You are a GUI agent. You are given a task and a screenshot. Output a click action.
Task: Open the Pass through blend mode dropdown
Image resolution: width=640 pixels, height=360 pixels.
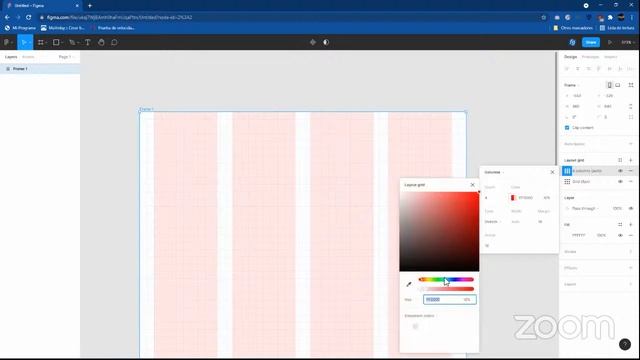585,208
